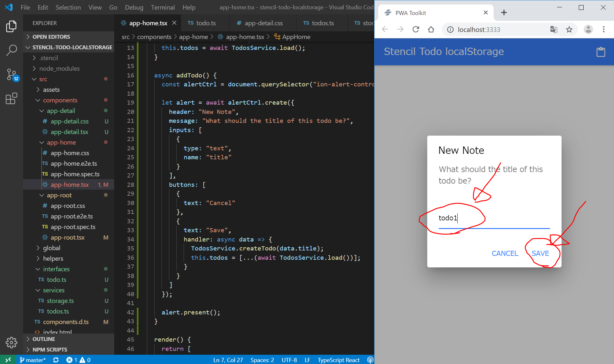
Task: Click the synchronize changes icon
Action: pos(56,360)
